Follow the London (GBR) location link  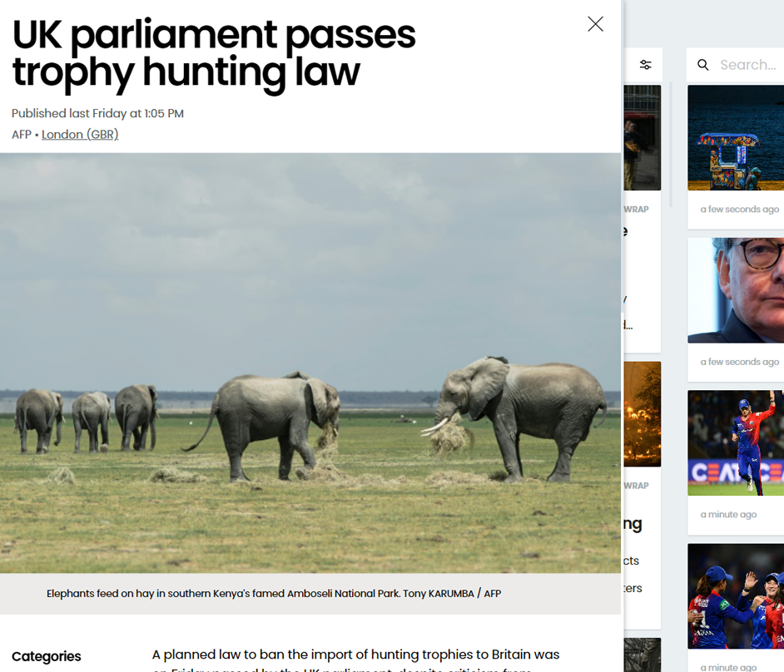(80, 135)
